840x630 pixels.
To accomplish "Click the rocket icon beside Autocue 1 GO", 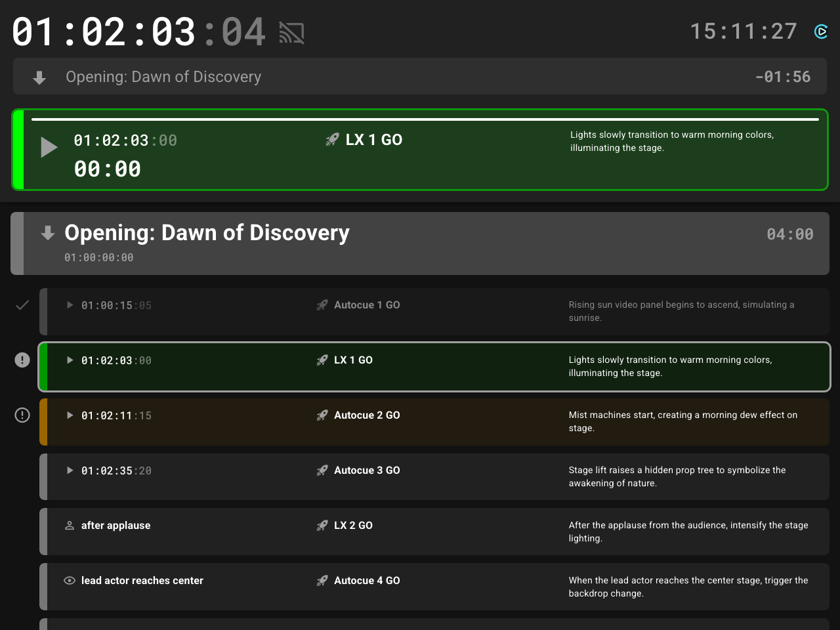I will click(322, 305).
